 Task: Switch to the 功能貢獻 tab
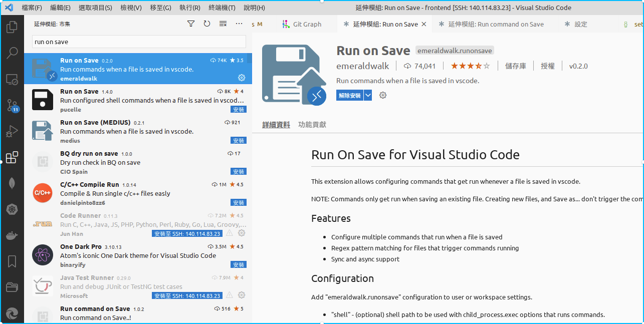312,125
